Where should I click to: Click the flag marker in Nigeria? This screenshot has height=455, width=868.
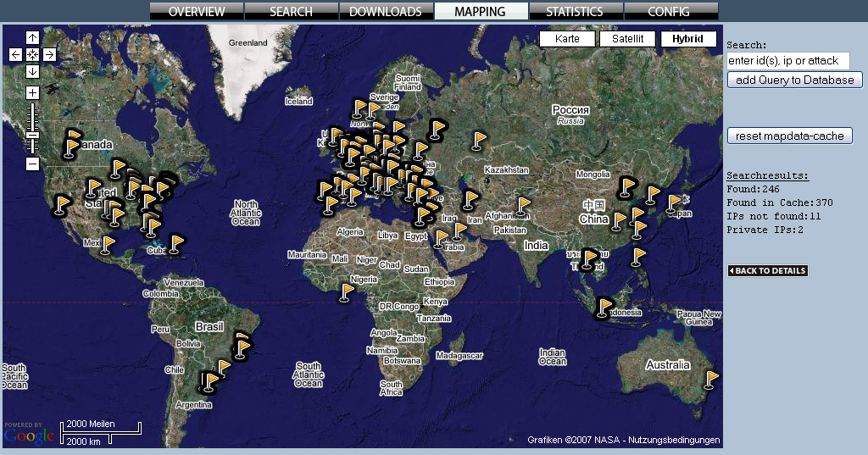pyautogui.click(x=347, y=293)
